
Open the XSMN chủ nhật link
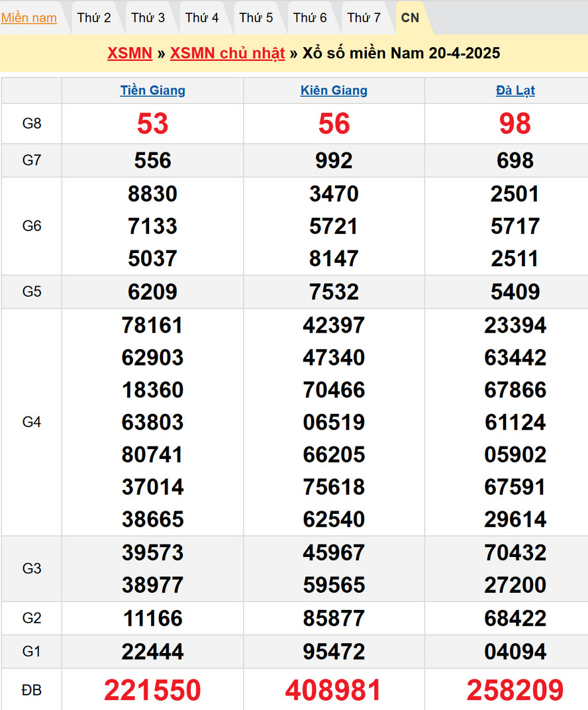tap(227, 54)
